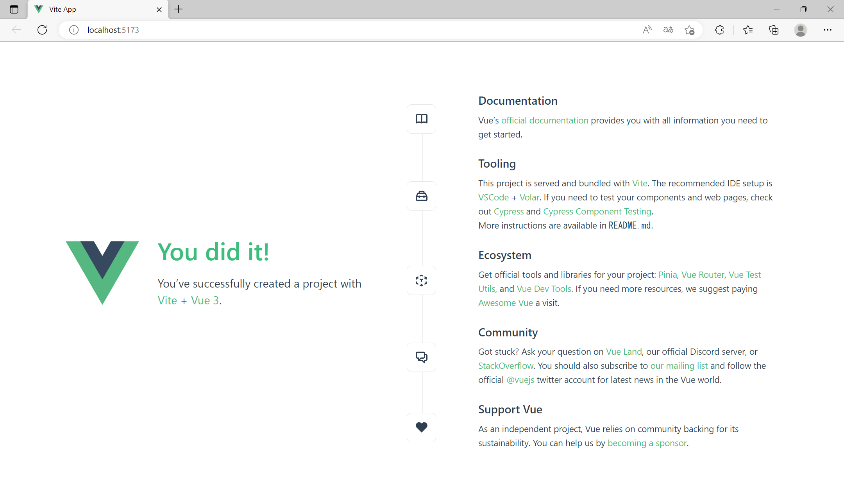The height and width of the screenshot is (504, 844).
Task: Open the Favorites list icon
Action: [748, 30]
